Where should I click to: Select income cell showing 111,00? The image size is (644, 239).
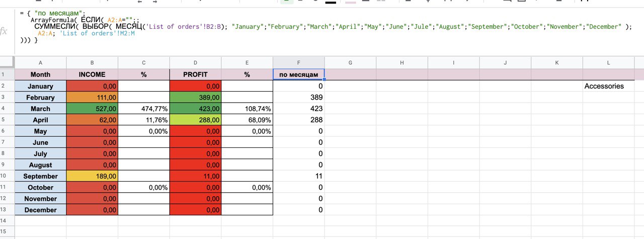coord(92,97)
